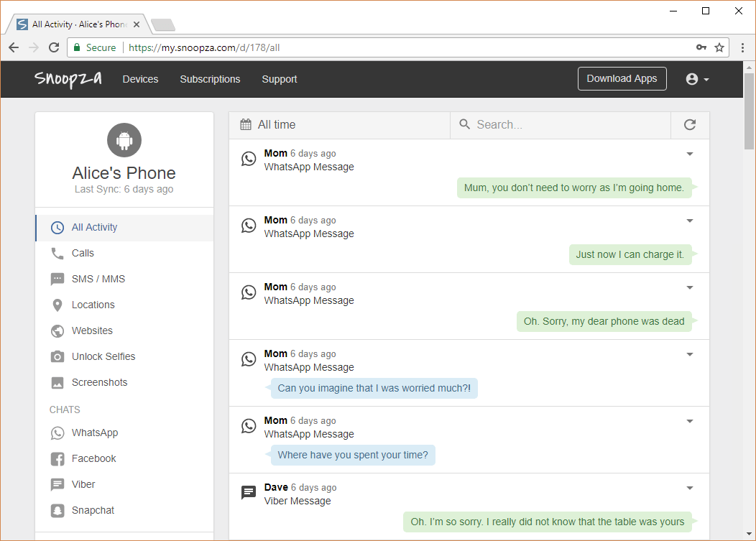The height and width of the screenshot is (541, 756).
Task: Click WhatsApp icon of 'going home' message
Action: 249,159
